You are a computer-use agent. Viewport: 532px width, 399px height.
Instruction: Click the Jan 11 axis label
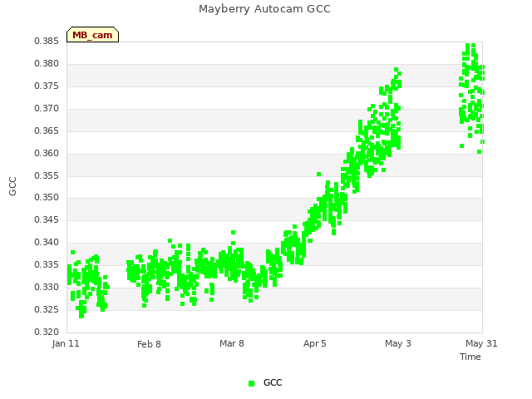pyautogui.click(x=66, y=343)
